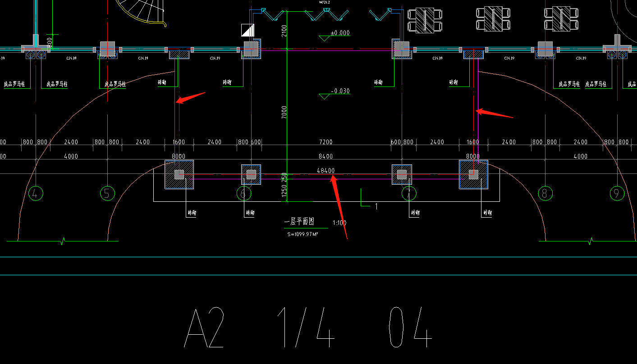Select the axis bubble numbered 9

(x=617, y=194)
